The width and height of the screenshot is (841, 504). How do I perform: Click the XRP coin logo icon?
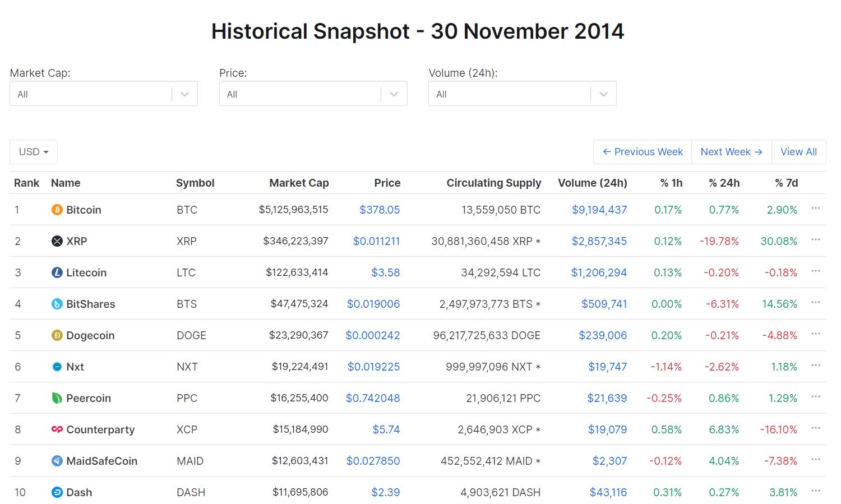[x=57, y=241]
